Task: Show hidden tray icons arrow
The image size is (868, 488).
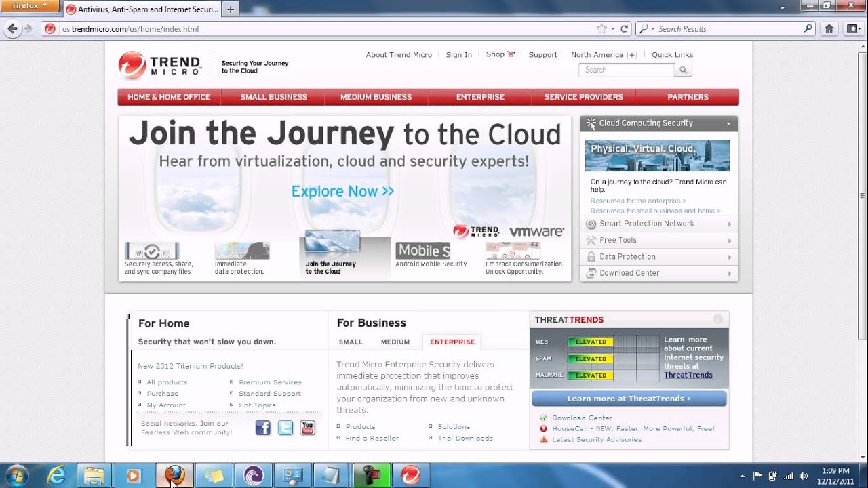Action: tap(742, 476)
